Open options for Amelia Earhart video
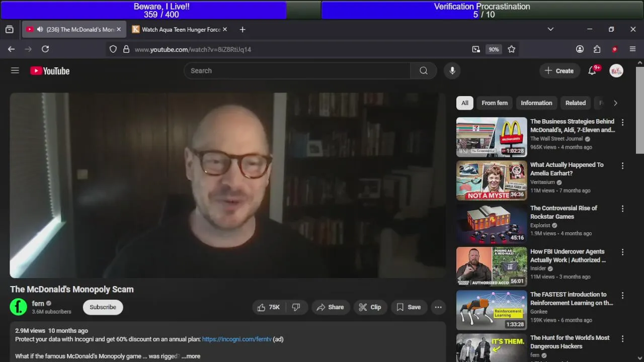Viewport: 644px width, 362px height. click(622, 165)
